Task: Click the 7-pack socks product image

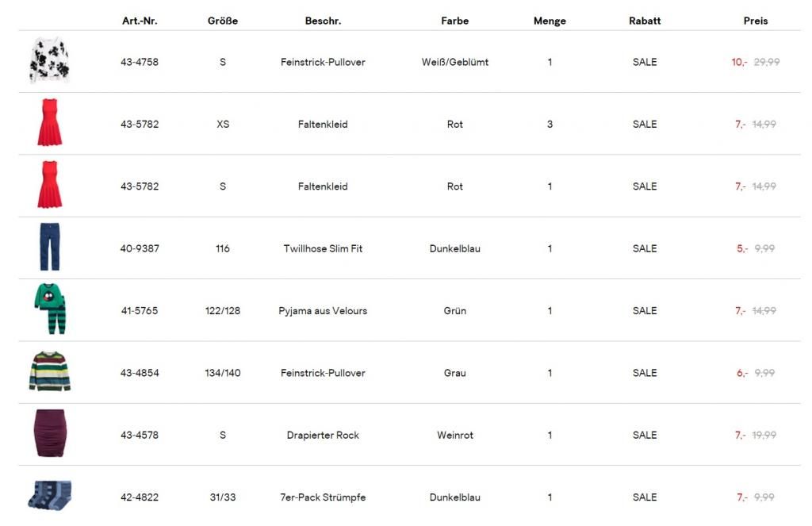Action: [49, 495]
